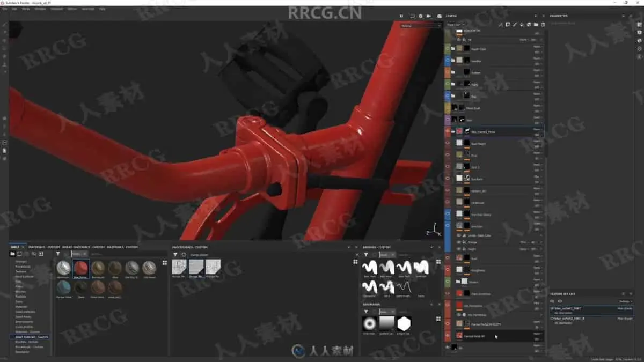Open Edit menu
Image resolution: width=644 pixels, height=362 pixels.
click(14, 9)
